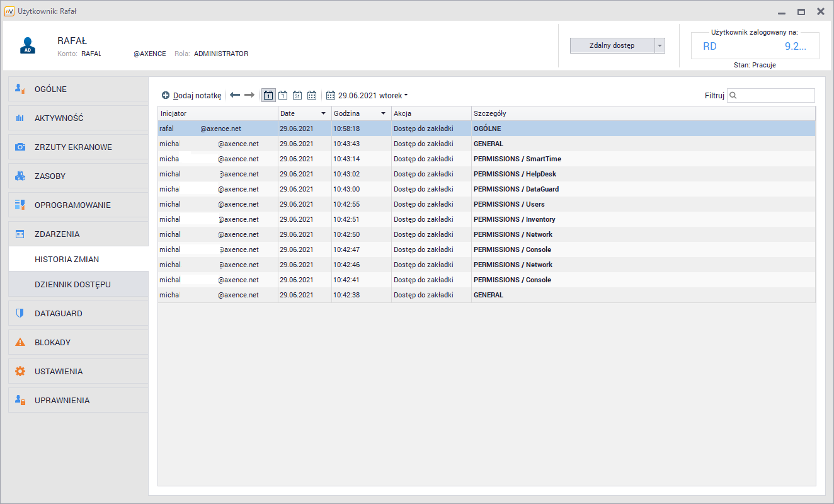
Task: Select the day view calendar icon
Action: 268,95
